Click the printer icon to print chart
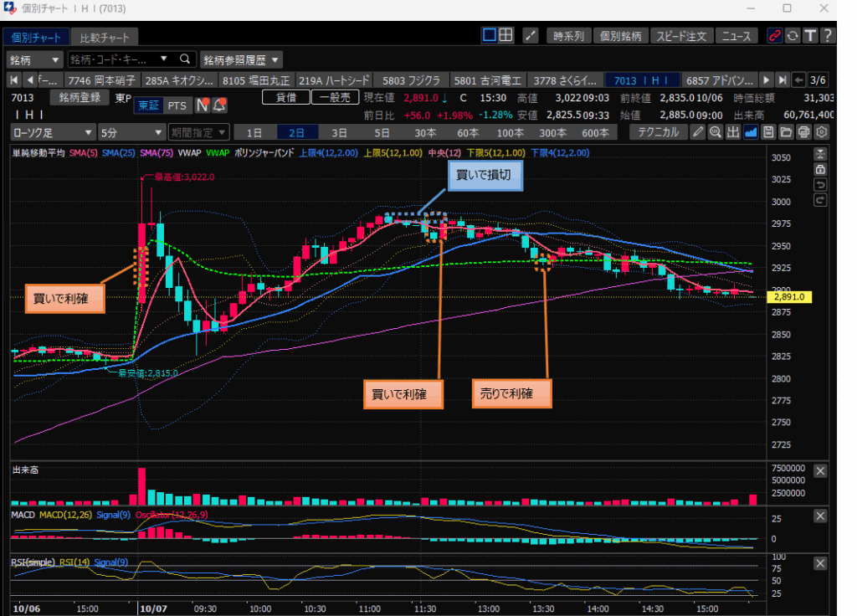Viewport: 857px width, 616px height. [803, 132]
